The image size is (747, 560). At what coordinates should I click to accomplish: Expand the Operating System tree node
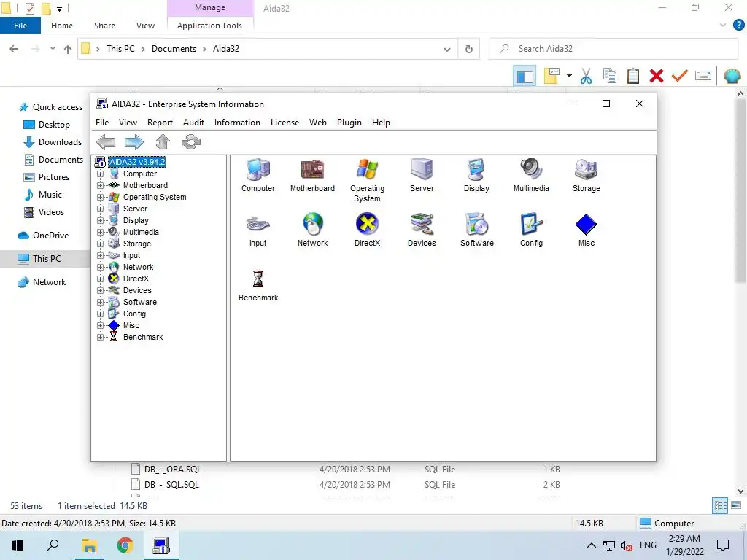coord(100,197)
